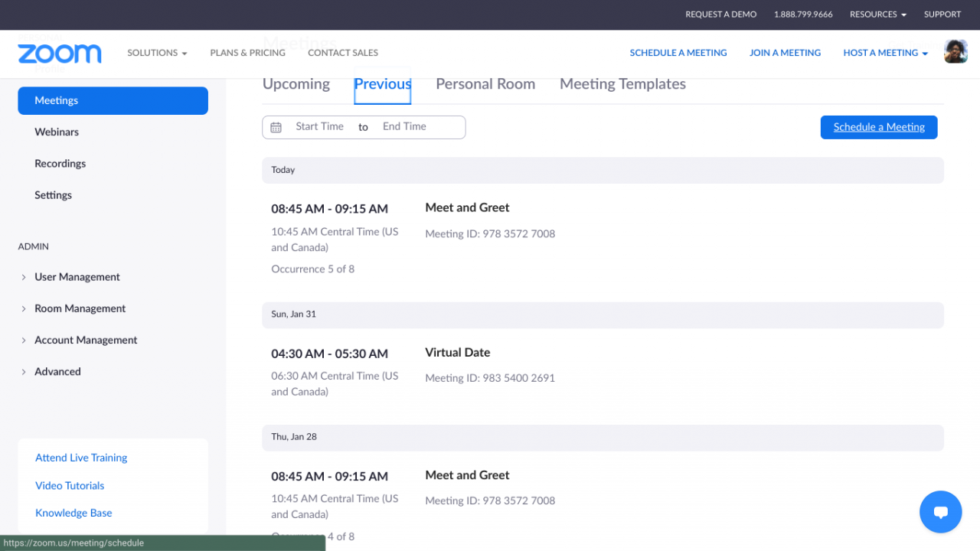Open the Video Tutorials link

[70, 485]
